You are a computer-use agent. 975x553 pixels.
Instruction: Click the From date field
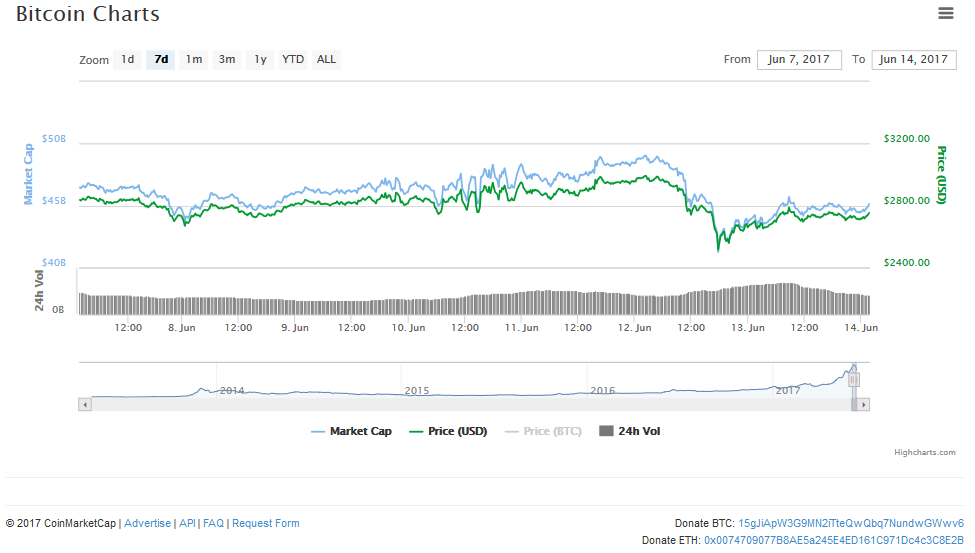click(x=799, y=60)
